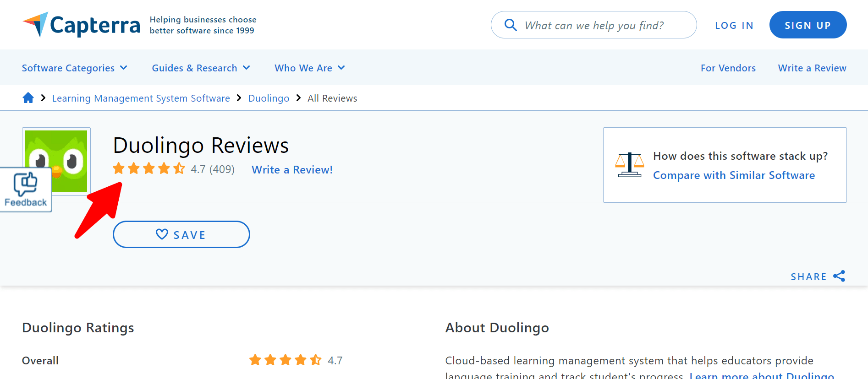Click the Log In link
This screenshot has width=868, height=379.
734,25
